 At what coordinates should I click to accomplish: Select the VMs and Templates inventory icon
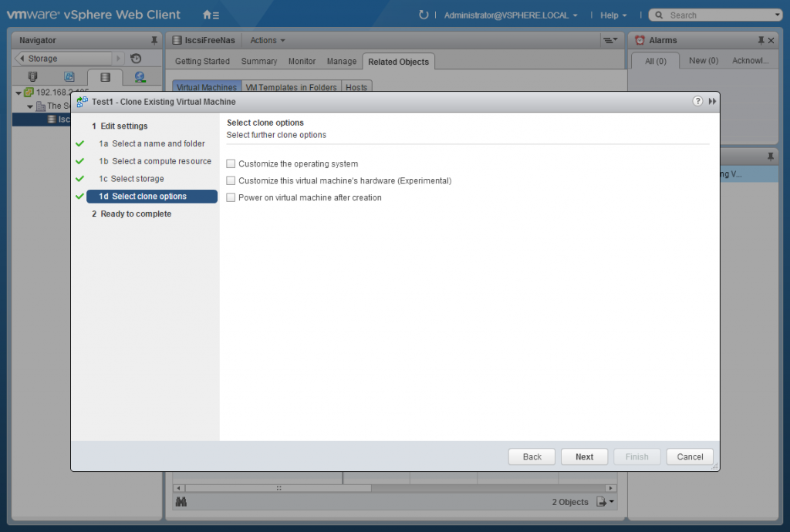click(x=67, y=77)
